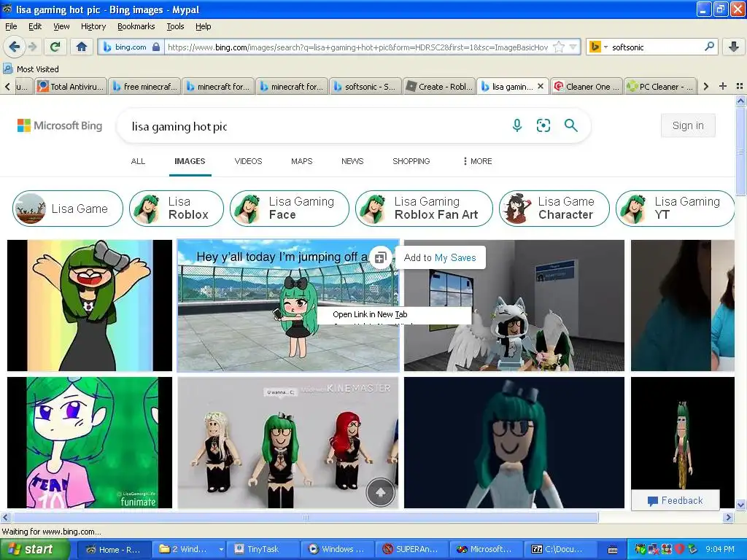The image size is (747, 560).
Task: Select the Lisa Game suggestion chip
Action: point(68,209)
